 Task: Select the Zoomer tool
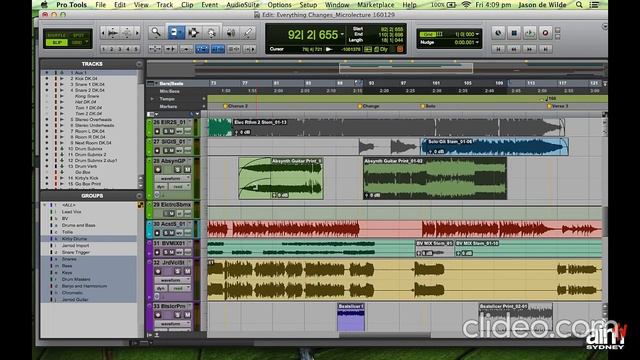click(x=156, y=33)
